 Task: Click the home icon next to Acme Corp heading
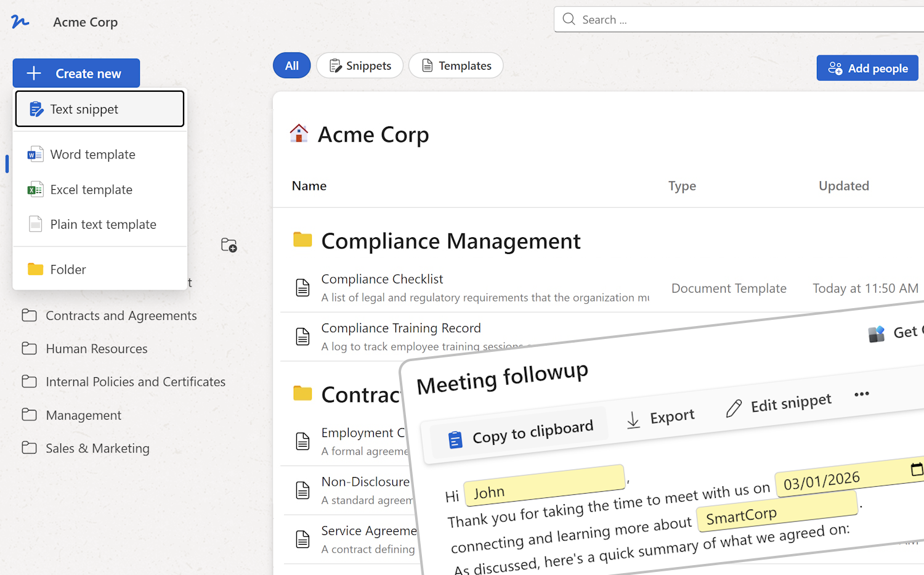[299, 133]
